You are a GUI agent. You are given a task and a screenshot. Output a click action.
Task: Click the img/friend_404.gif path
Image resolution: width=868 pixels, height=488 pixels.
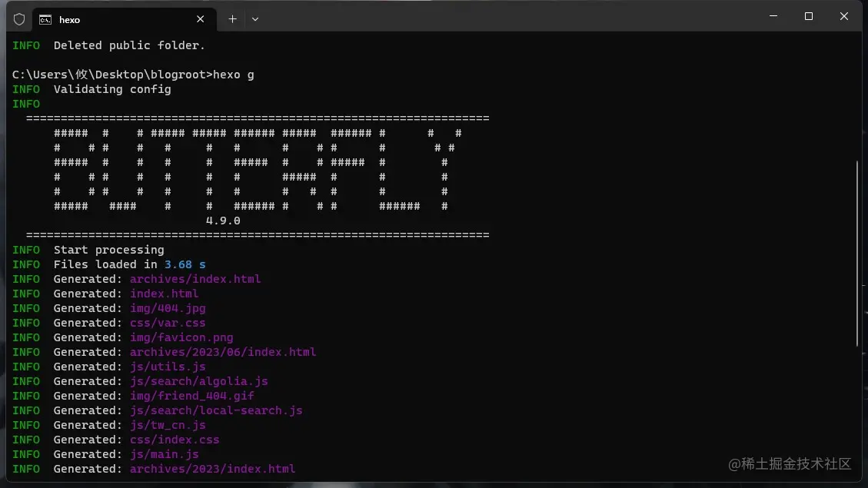click(x=192, y=396)
